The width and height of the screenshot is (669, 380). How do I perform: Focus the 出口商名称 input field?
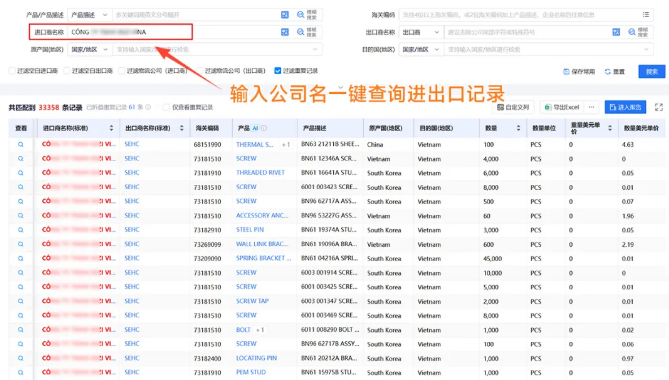coord(527,32)
